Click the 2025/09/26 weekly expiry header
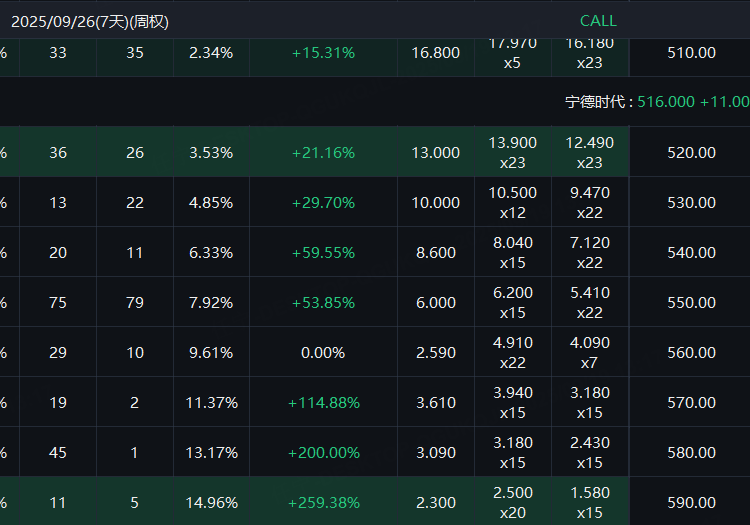The width and height of the screenshot is (750, 525). point(90,20)
